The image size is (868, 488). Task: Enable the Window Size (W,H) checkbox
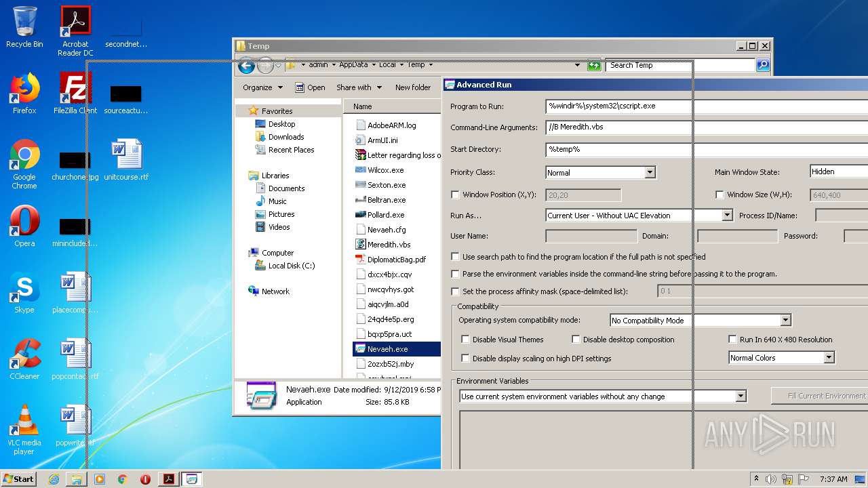pos(719,195)
